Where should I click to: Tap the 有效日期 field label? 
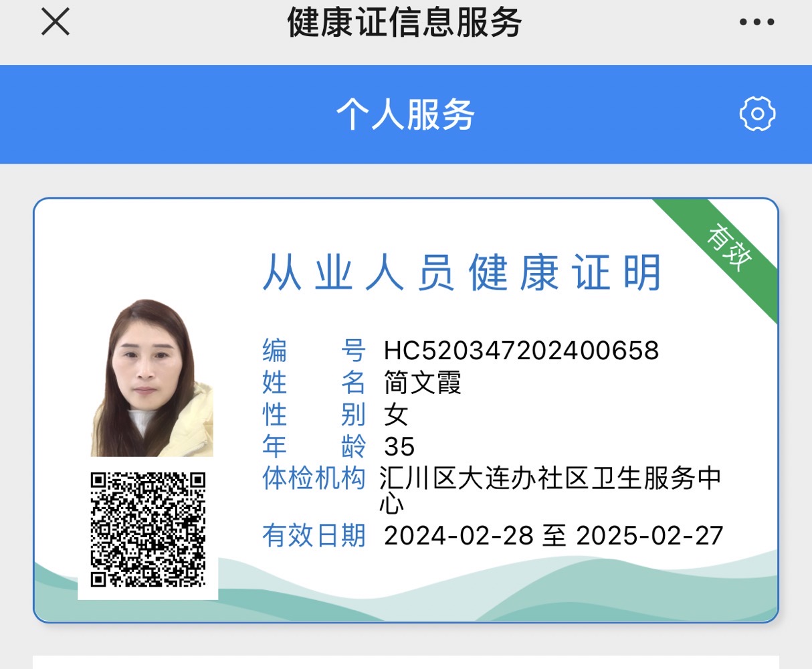pyautogui.click(x=313, y=536)
